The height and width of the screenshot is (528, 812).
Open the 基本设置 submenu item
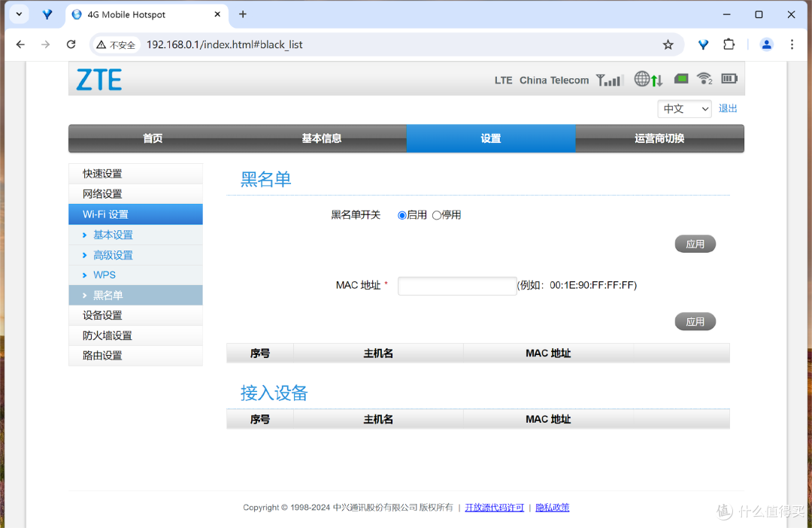pos(135,235)
